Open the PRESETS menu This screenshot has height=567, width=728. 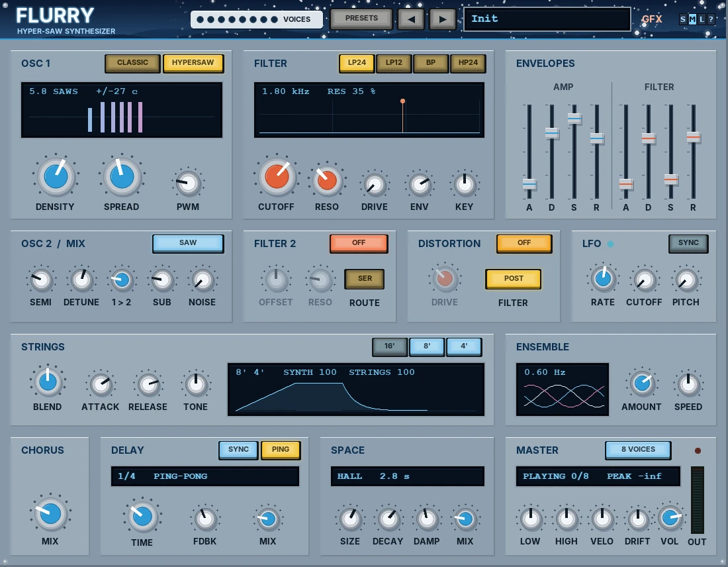[x=361, y=19]
